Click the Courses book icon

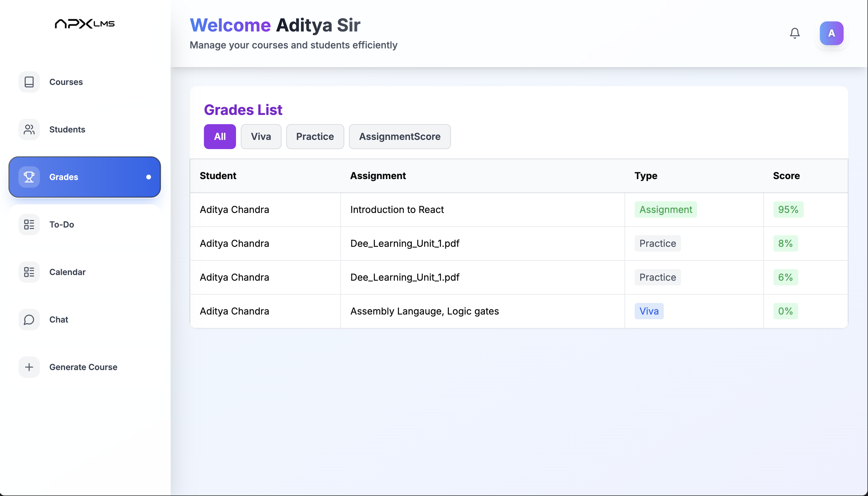(x=29, y=82)
